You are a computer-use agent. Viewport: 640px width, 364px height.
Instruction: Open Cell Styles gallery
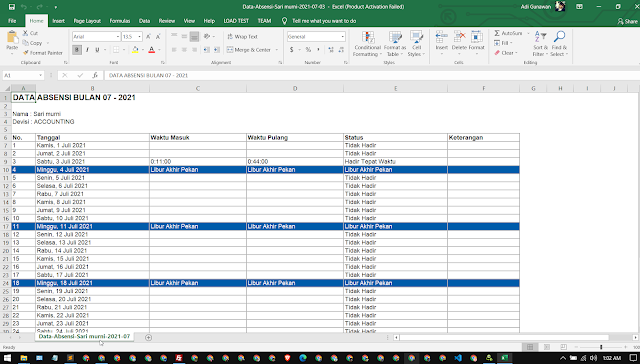416,44
